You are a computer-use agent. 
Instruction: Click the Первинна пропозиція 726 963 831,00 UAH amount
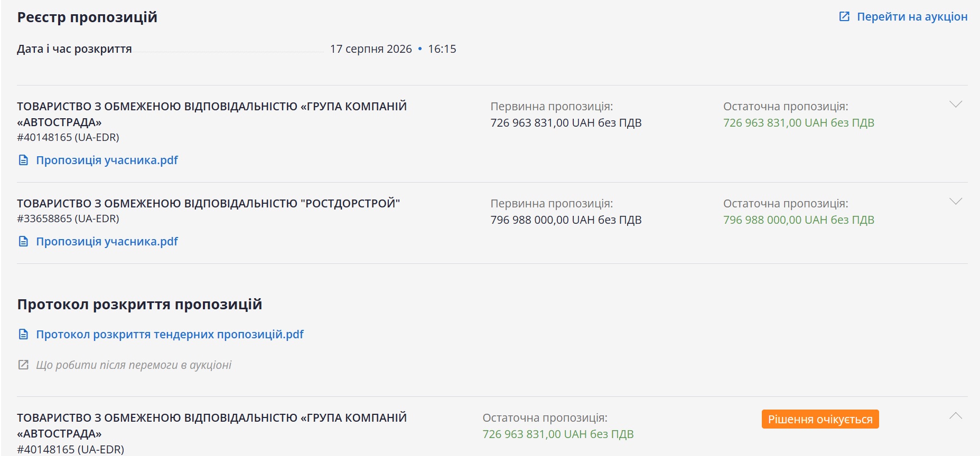click(566, 122)
